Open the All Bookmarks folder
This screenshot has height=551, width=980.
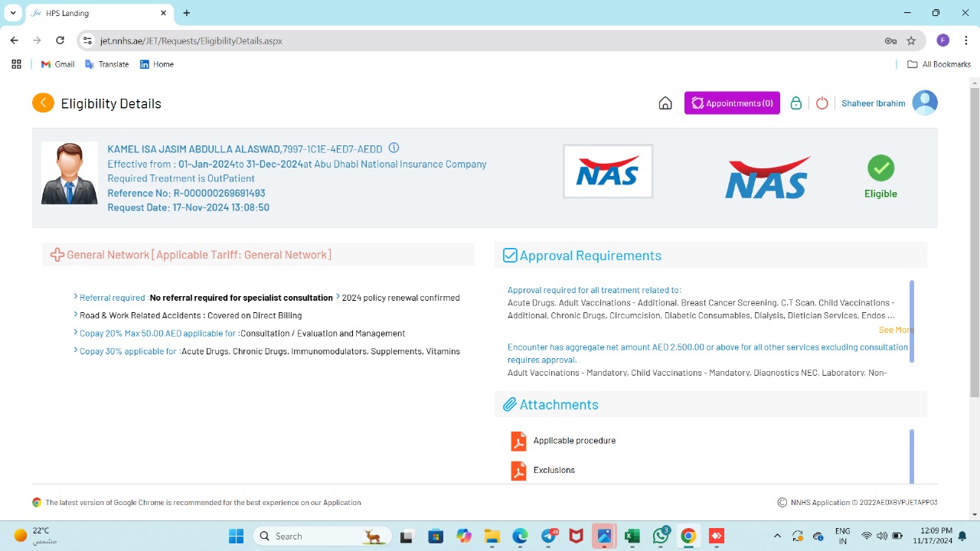coord(939,64)
